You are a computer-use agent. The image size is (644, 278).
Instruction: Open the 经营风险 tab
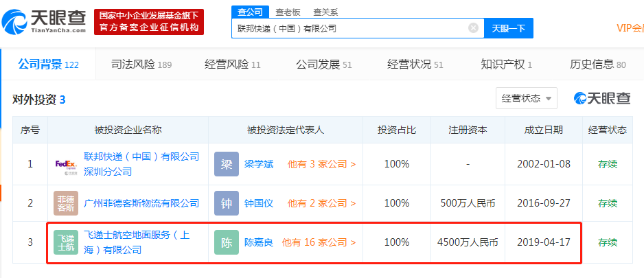click(233, 65)
